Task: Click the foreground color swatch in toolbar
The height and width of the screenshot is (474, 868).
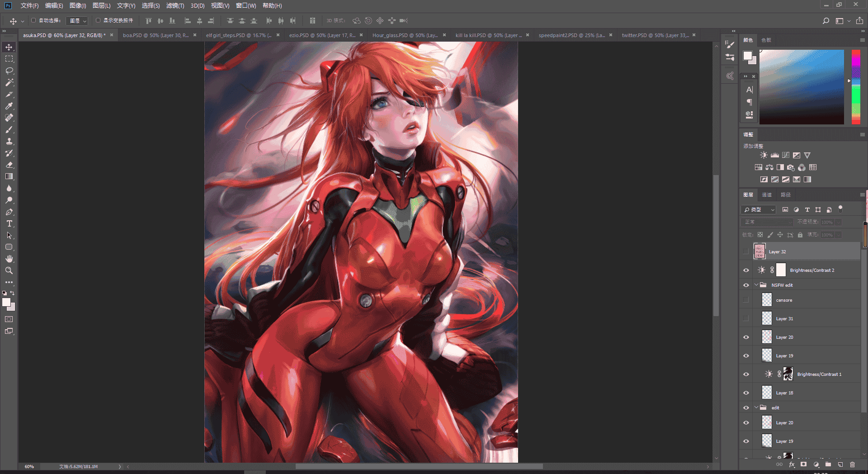Action: click(x=6, y=303)
